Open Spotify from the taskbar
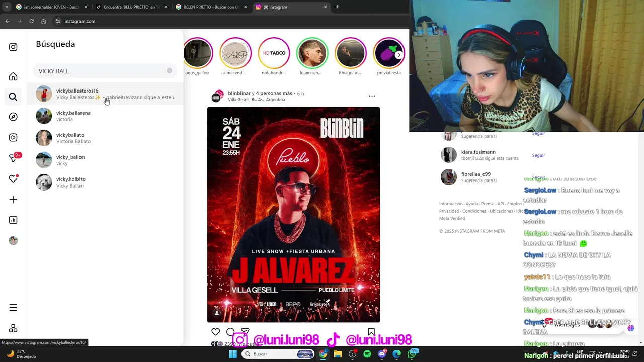 [x=367, y=354]
